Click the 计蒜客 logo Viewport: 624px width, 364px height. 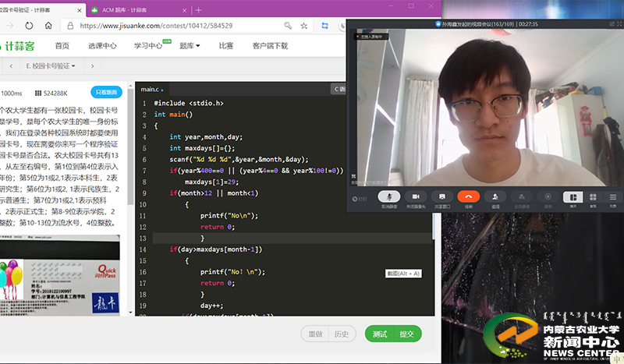coord(16,46)
